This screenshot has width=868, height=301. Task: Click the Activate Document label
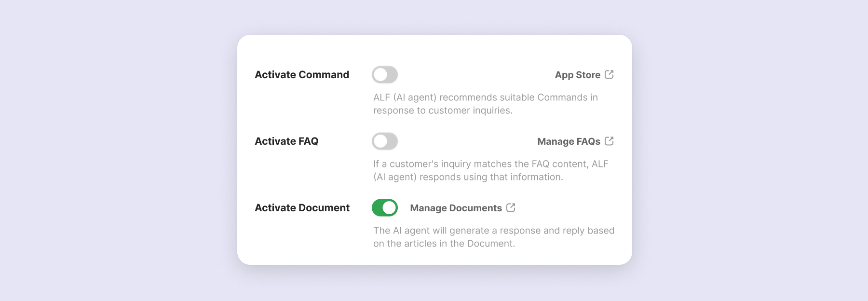[x=302, y=208]
